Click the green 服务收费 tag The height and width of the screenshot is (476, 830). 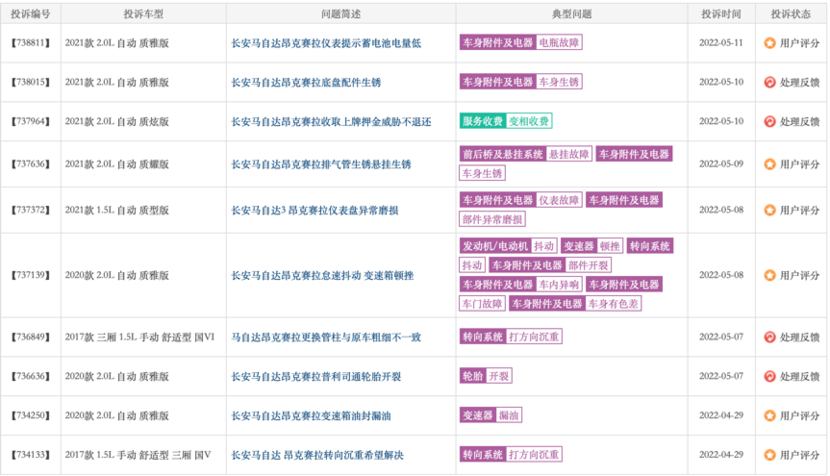(482, 121)
